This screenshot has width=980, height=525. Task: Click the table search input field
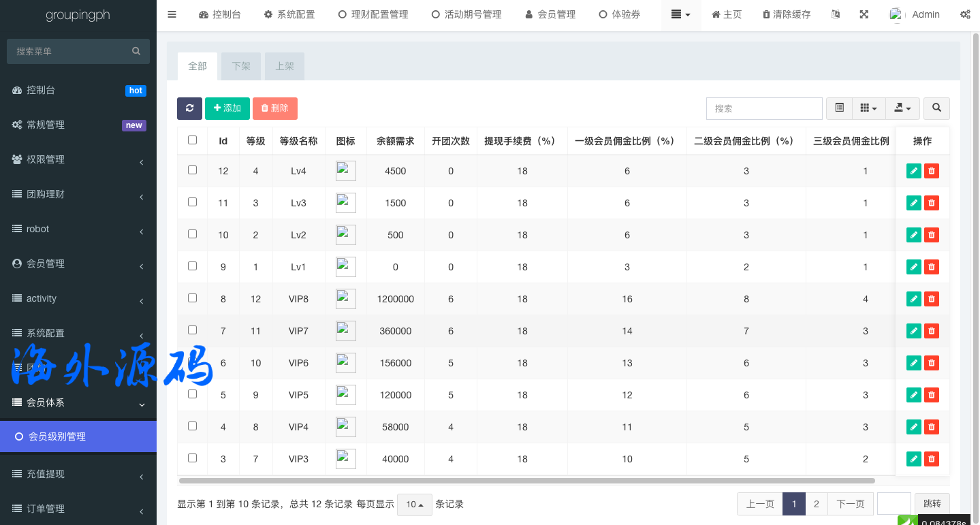point(764,108)
